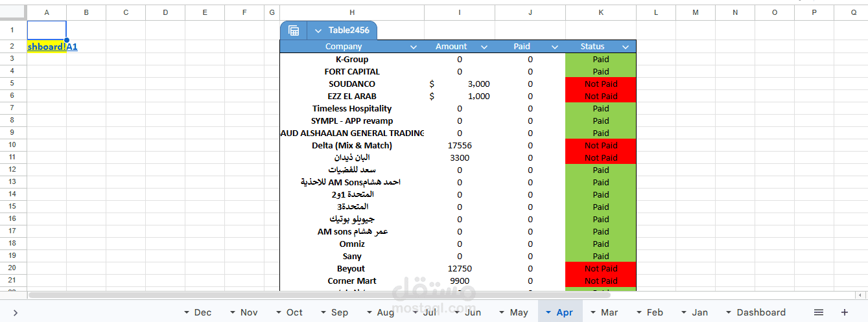Screen dimensions: 868x322
Task: Click the Omniz company cell
Action: tap(352, 244)
